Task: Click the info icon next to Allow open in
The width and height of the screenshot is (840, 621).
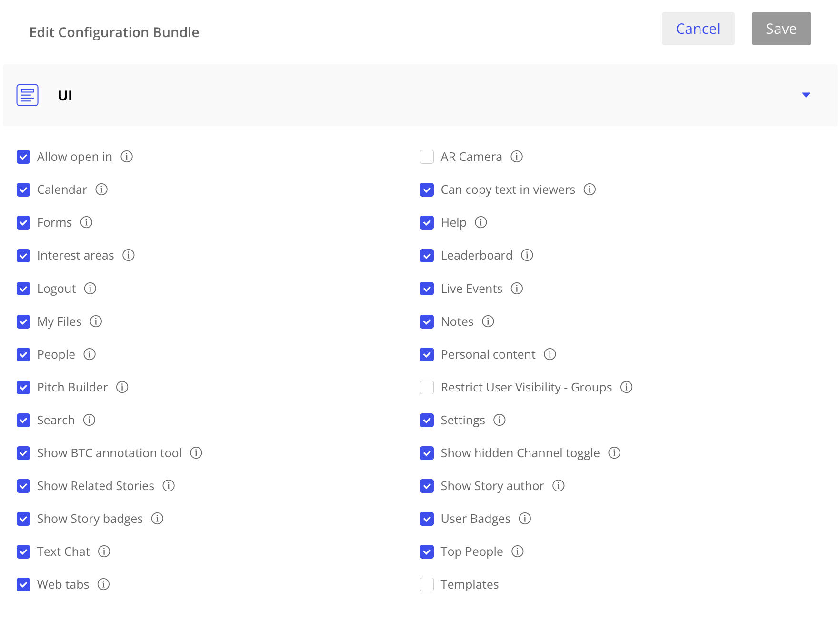Action: coord(127,157)
